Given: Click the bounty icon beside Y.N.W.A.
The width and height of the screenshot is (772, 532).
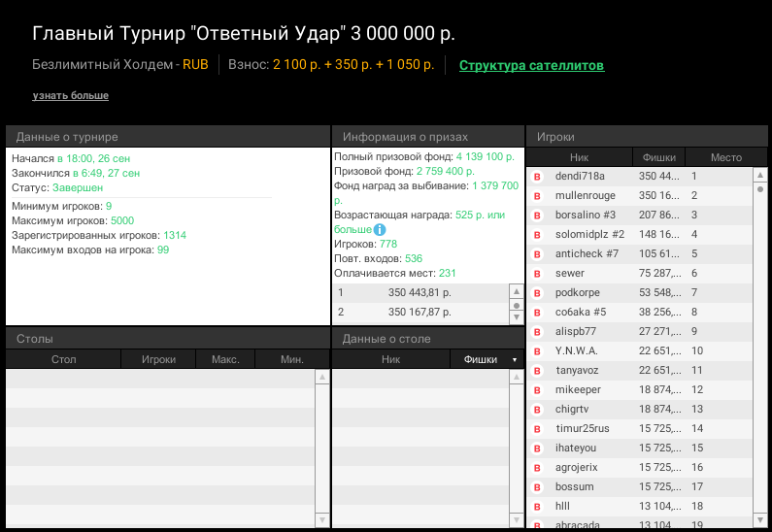Looking at the screenshot, I should tap(537, 351).
